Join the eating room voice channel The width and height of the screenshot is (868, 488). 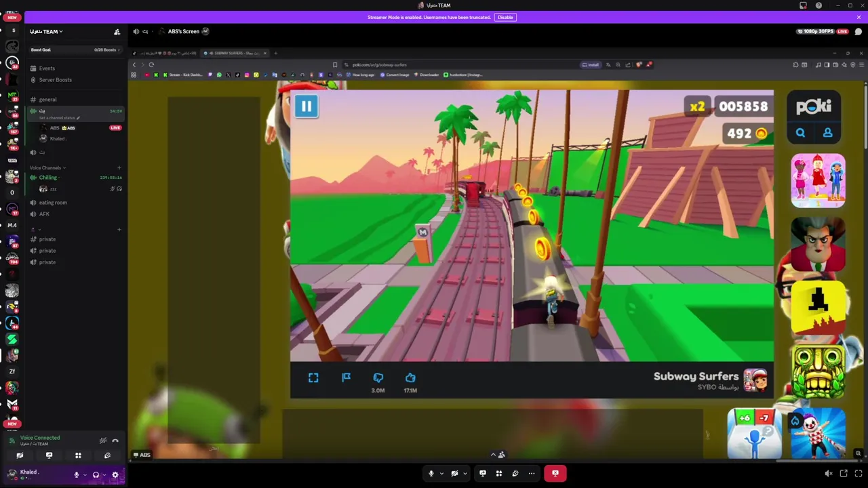tap(75, 203)
